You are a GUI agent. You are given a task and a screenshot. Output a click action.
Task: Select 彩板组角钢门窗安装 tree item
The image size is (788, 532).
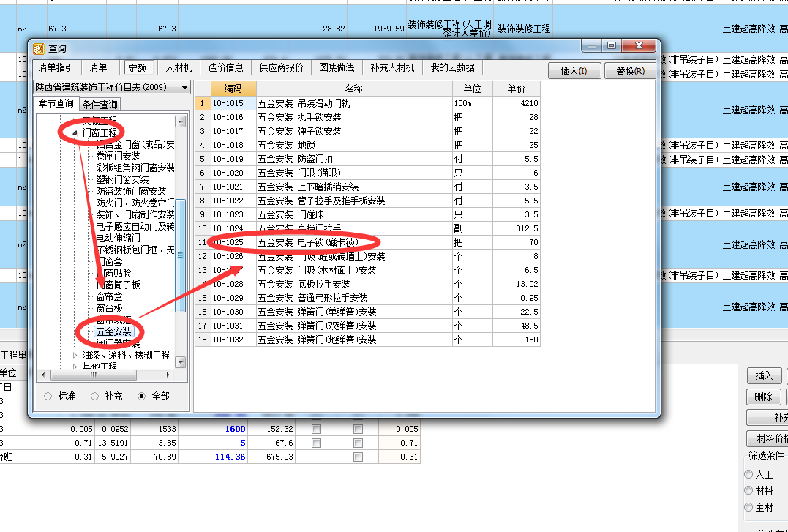[135, 168]
